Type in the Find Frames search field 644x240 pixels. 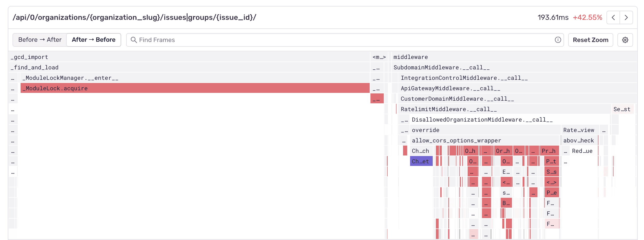coord(339,40)
